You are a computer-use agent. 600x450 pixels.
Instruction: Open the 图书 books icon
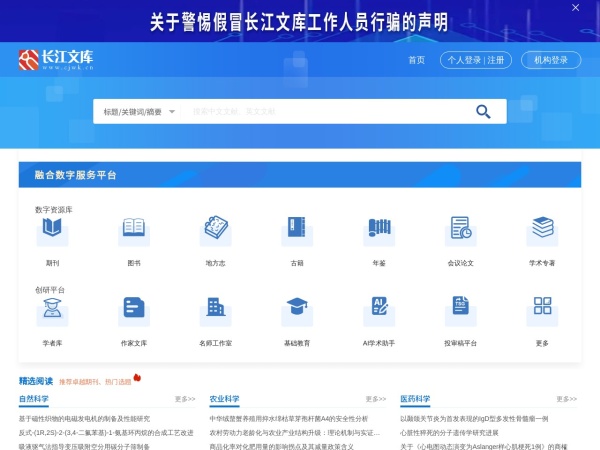click(x=134, y=230)
